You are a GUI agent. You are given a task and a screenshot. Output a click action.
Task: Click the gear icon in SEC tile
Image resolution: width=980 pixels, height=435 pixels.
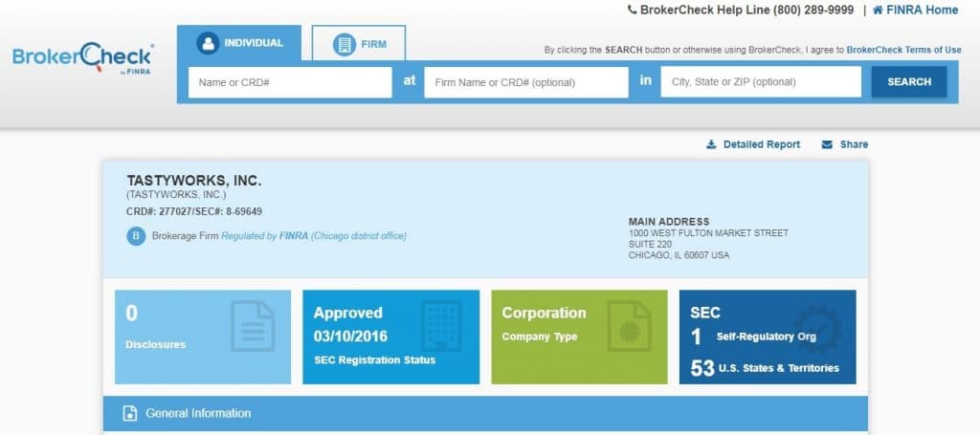tap(817, 329)
